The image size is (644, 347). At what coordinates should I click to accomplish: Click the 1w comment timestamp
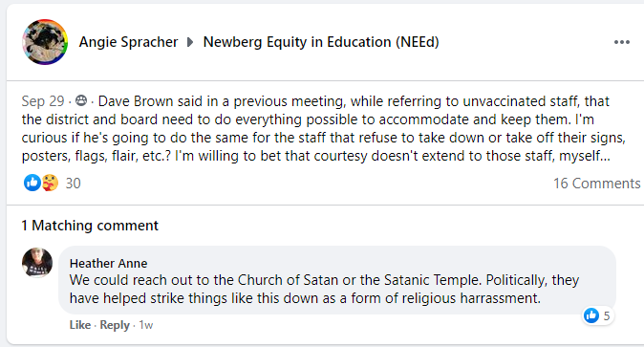pyautogui.click(x=146, y=325)
